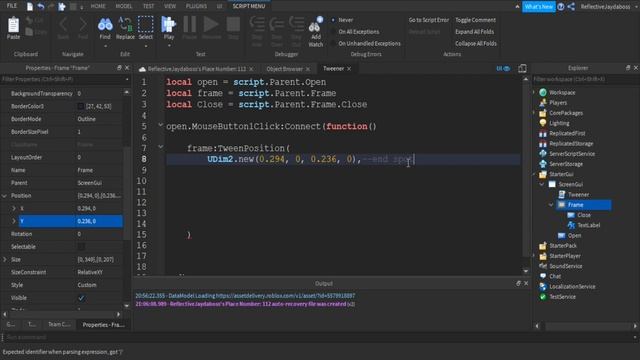Fold the TweenPosition block at line 7
640x360 pixels.
point(160,146)
